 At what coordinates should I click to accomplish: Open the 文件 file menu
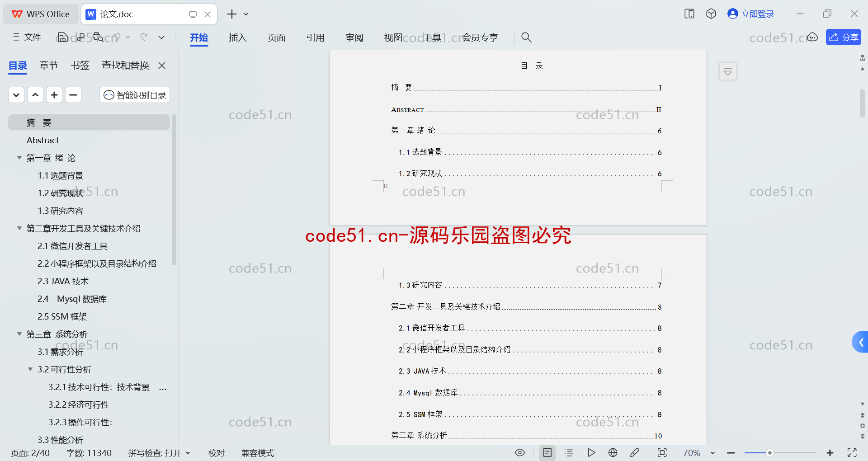pyautogui.click(x=27, y=38)
